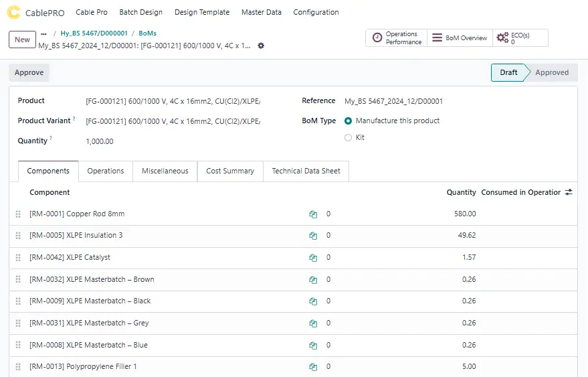Click [RM-0013] Polypropylene Filler 1 component
Image resolution: width=588 pixels, height=377 pixels.
coord(83,367)
